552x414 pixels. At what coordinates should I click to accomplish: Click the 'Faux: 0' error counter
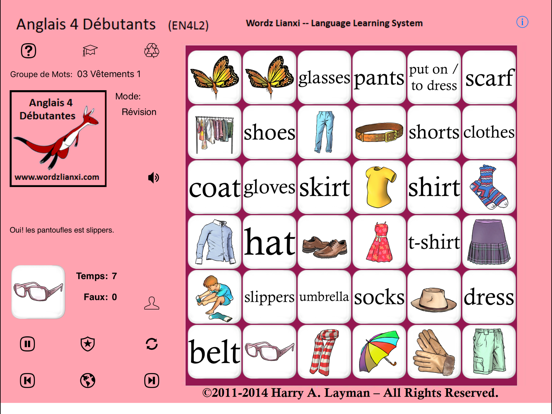(100, 297)
